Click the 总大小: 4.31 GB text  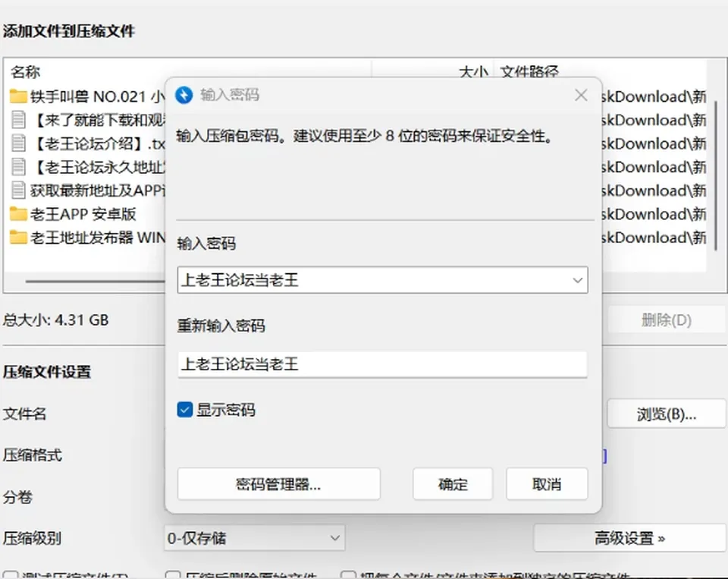[55, 319]
